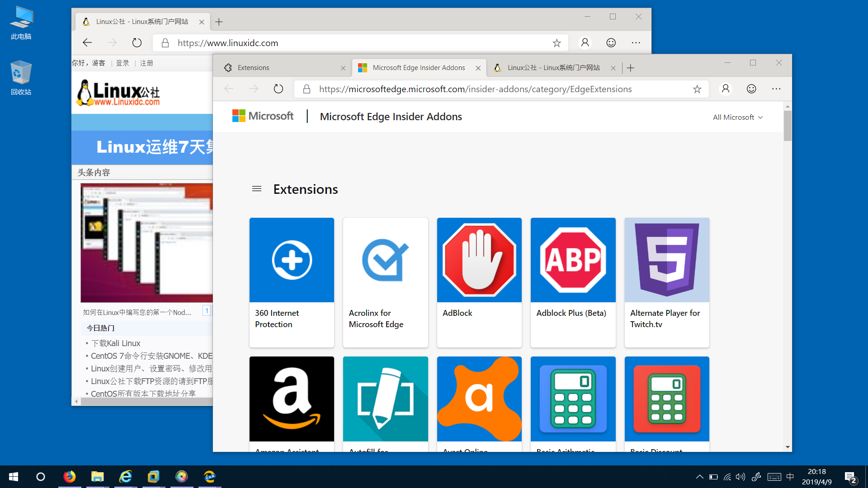868x488 pixels.
Task: Open the Avast Online extension icon
Action: 479,399
